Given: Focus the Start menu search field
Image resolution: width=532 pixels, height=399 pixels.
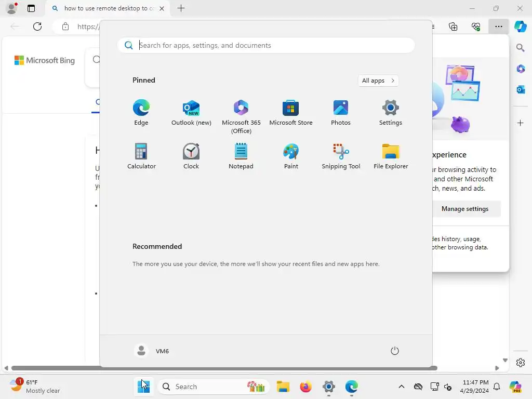Looking at the screenshot, I should (266, 46).
